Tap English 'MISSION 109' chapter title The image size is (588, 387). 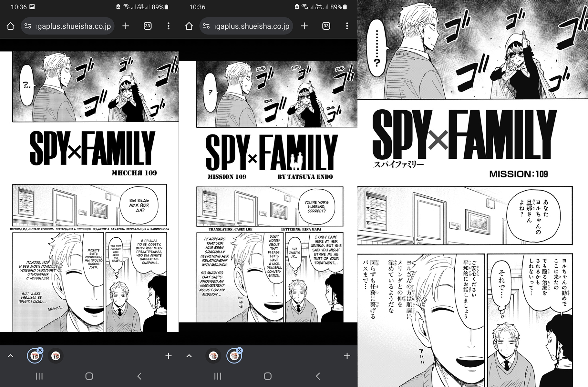point(227,177)
